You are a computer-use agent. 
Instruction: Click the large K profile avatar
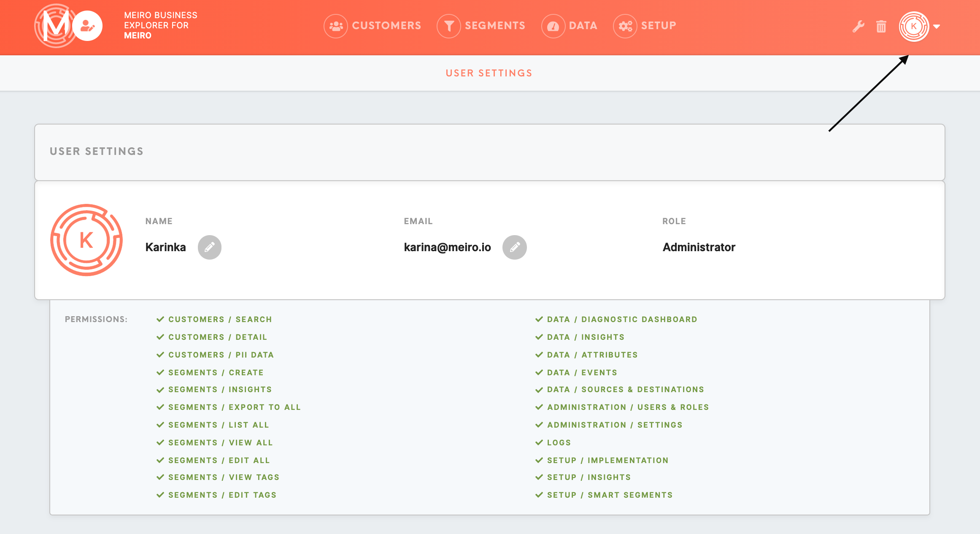86,240
